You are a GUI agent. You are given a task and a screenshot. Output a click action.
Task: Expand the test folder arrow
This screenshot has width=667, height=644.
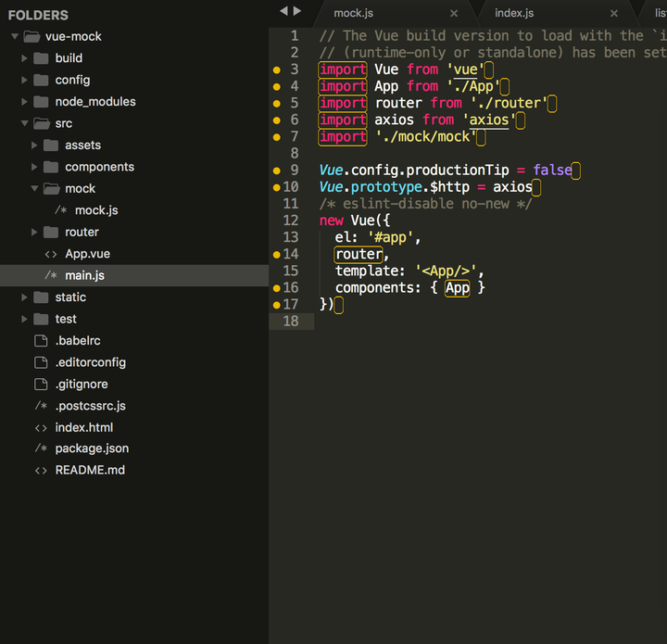[25, 319]
